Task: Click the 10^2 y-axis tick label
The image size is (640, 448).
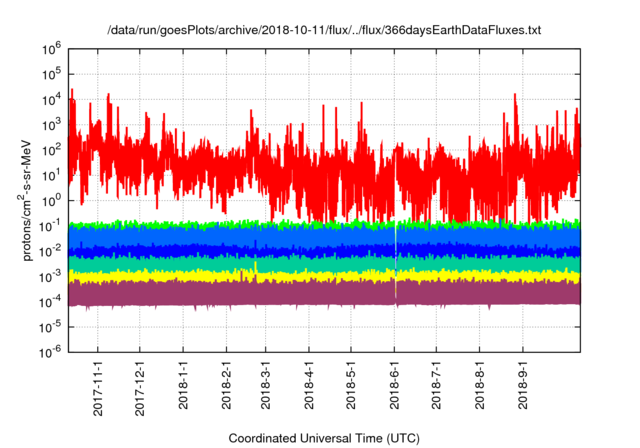Action: tap(51, 150)
